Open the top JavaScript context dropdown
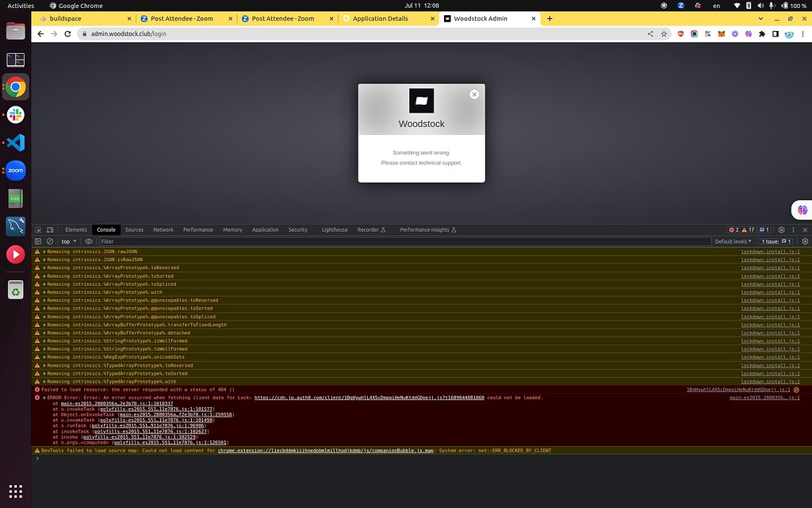 [x=69, y=241]
